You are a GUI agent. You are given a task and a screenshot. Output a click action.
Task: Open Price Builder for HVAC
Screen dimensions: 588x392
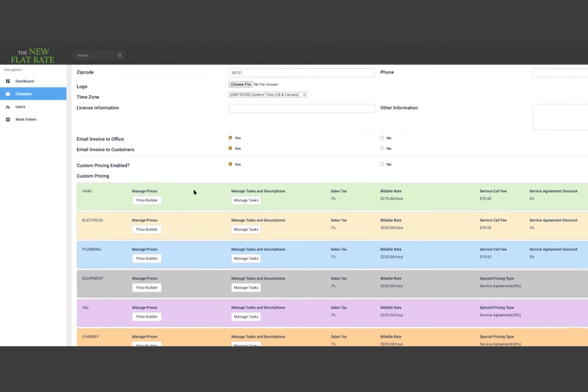coord(147,200)
